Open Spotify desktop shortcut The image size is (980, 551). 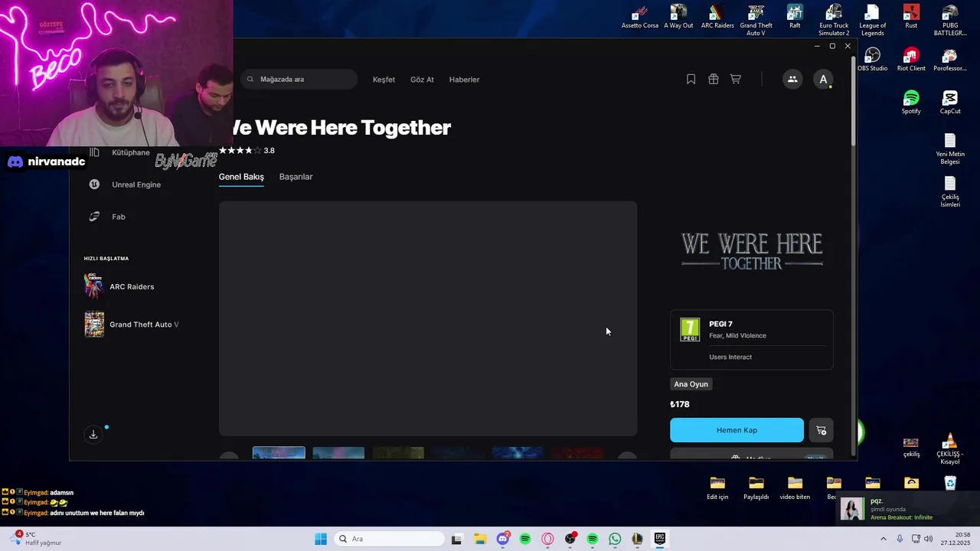[x=911, y=103]
